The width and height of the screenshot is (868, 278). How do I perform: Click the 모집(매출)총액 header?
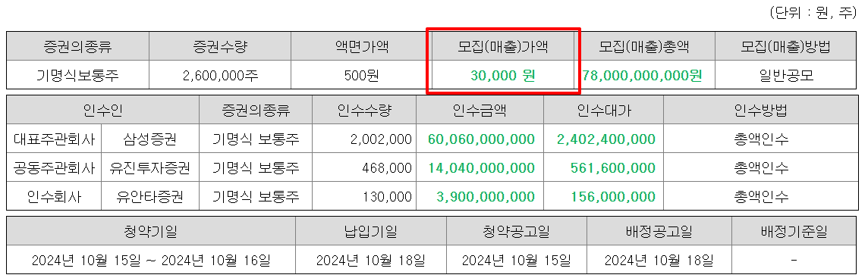644,47
